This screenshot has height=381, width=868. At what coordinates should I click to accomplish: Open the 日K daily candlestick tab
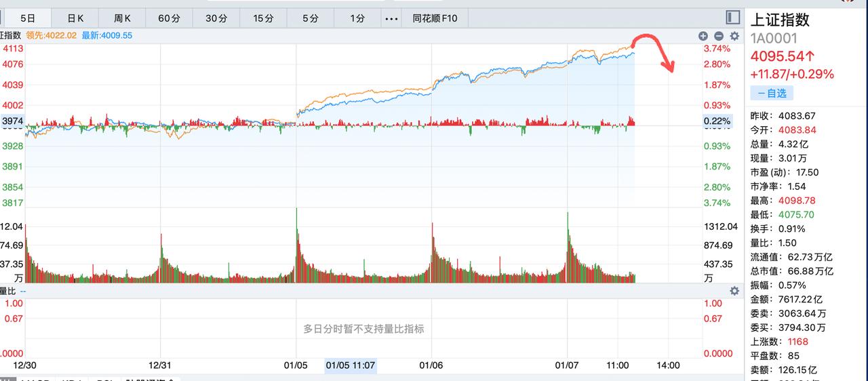tap(75, 18)
